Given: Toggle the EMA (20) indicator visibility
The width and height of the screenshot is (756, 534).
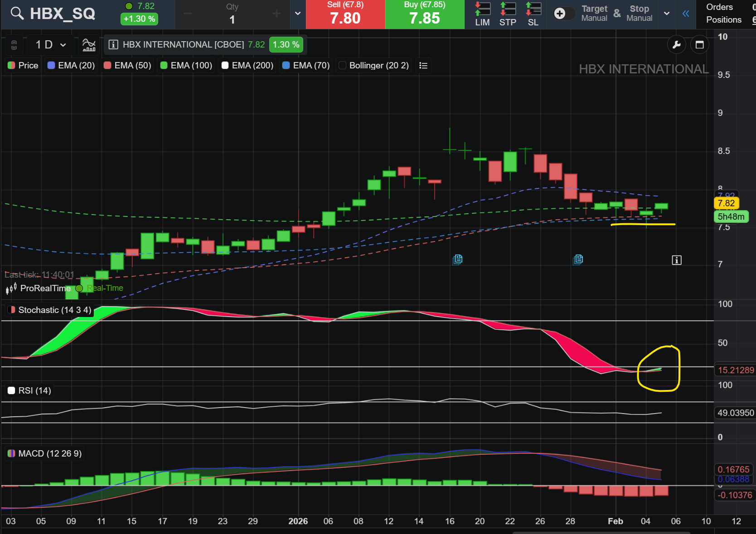Looking at the screenshot, I should (71, 66).
